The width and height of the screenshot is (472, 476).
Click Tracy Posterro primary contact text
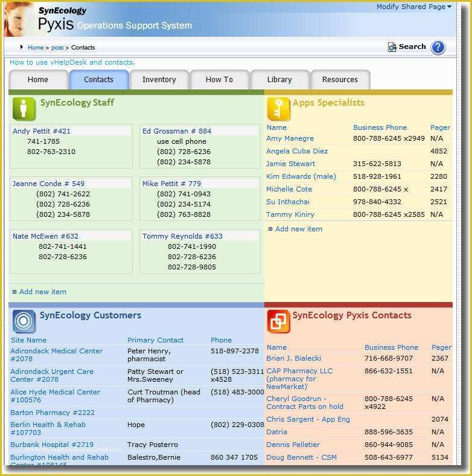153,445
